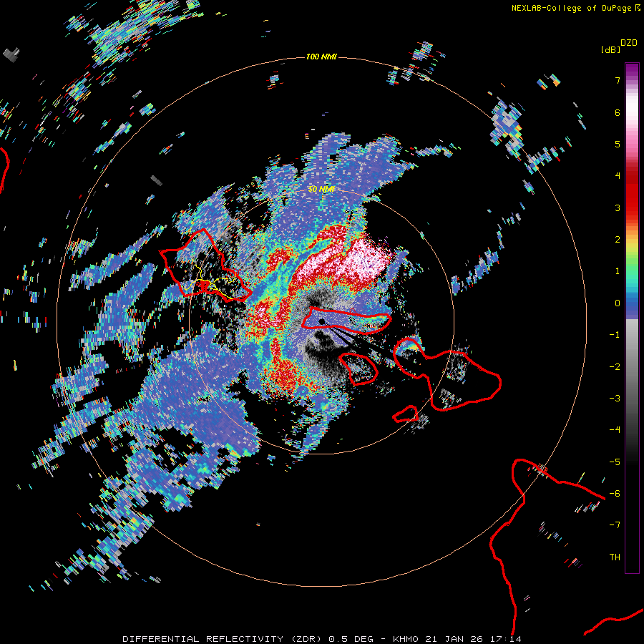Viewport: 644px width, 644px height.
Task: Click the [dB] unit label
Action: [x=610, y=49]
